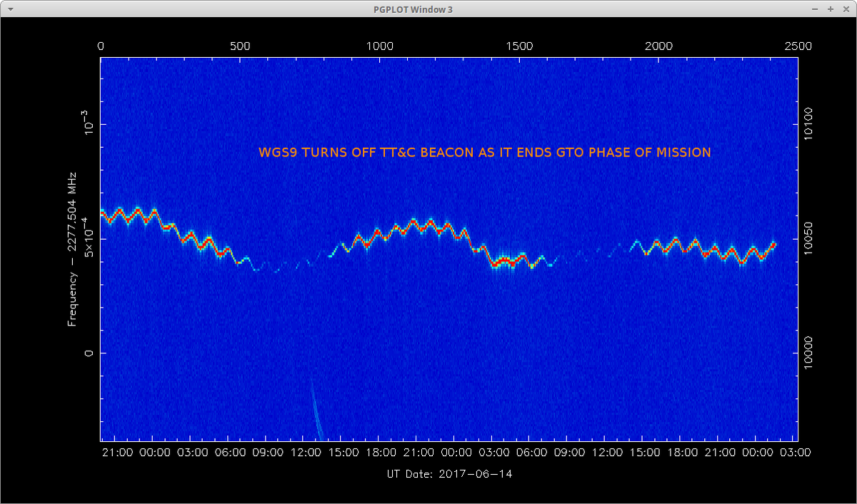Click the last 03:00 time axis label

point(796,453)
